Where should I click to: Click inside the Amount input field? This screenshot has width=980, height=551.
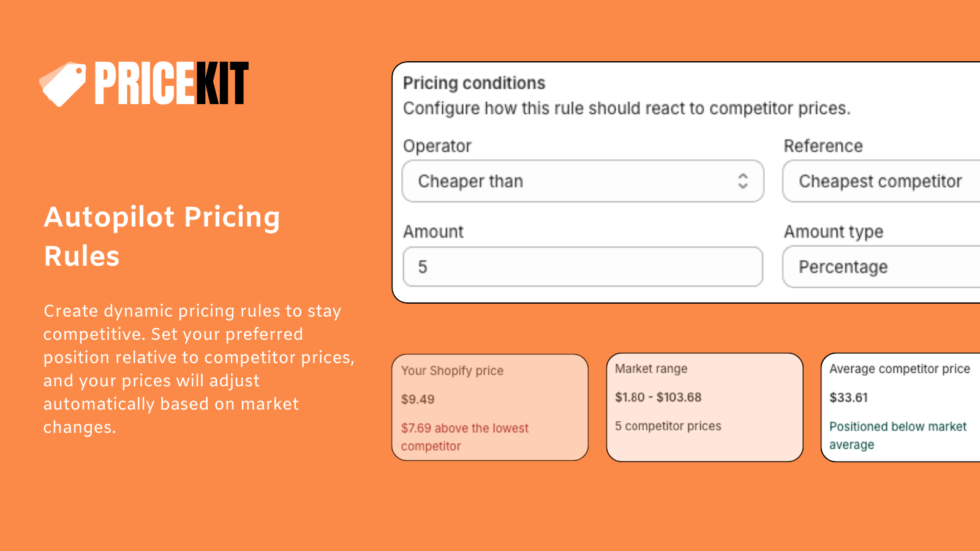pos(582,267)
